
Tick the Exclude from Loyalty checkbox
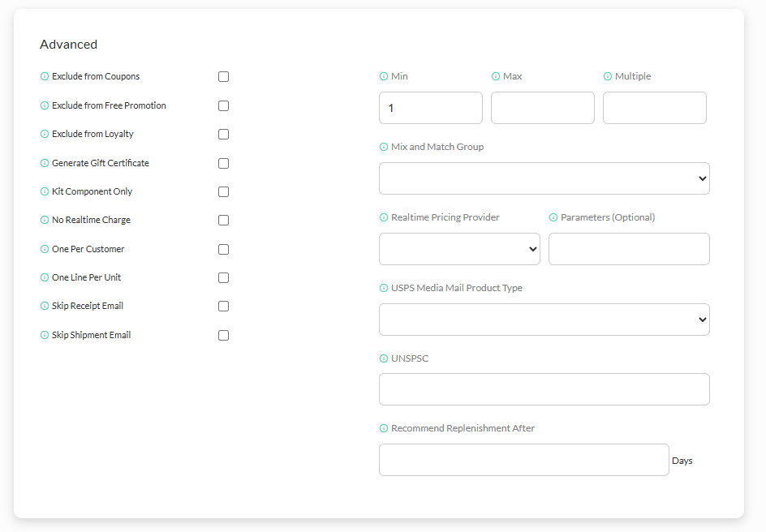pos(223,135)
